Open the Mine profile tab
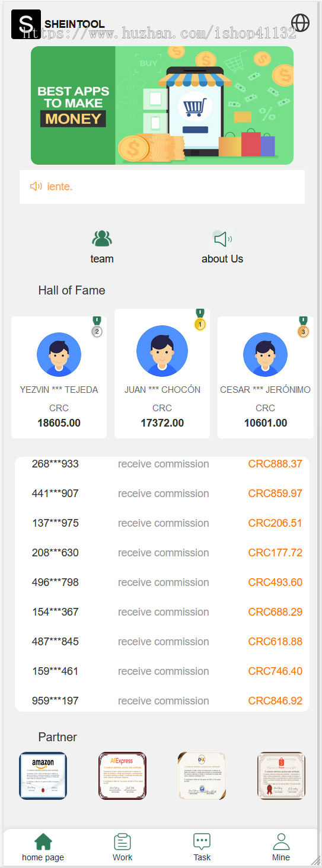This screenshot has width=322, height=868. pos(281,847)
